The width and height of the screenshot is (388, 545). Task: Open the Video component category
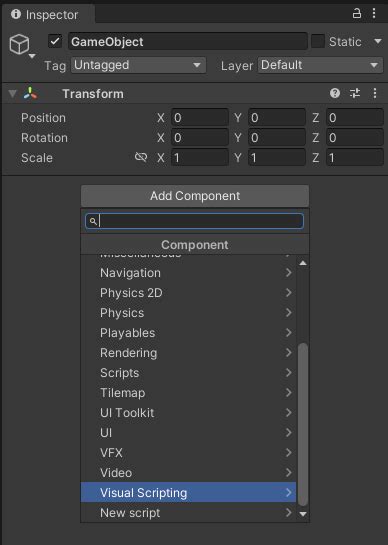[188, 473]
